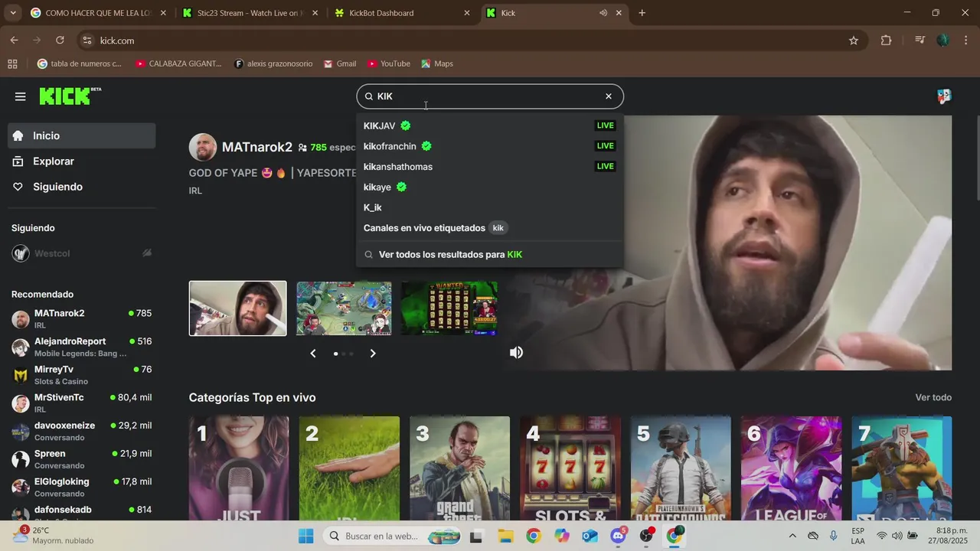Screen dimensions: 980x551
Task: Open the user profile avatar
Action: point(944,96)
